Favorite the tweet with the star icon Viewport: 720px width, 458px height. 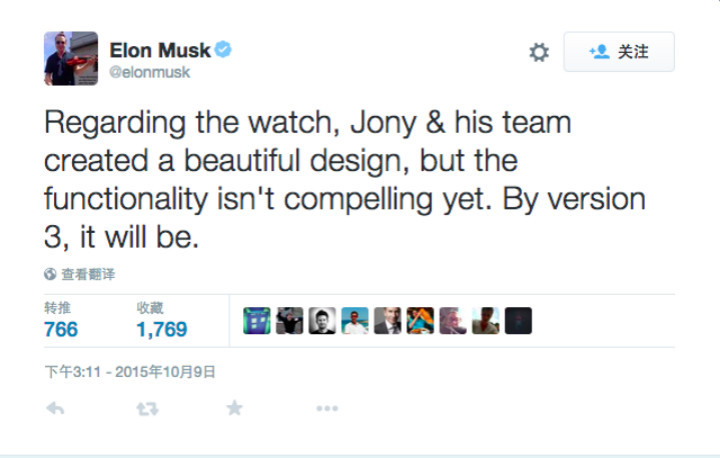pyautogui.click(x=234, y=408)
